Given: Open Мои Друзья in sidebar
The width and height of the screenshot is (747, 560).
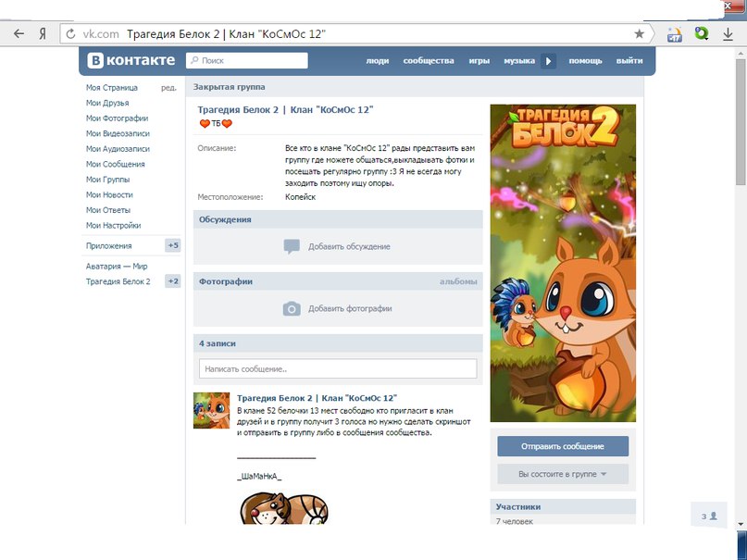Looking at the screenshot, I should coord(107,103).
